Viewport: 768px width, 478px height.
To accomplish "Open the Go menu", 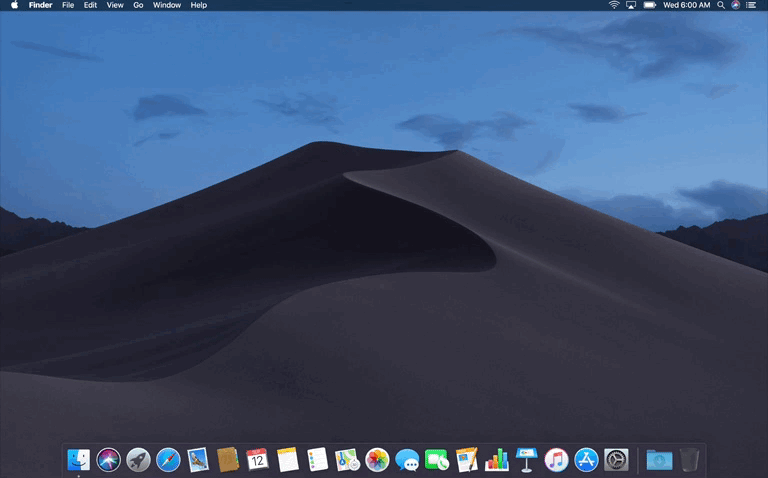I will coord(138,5).
